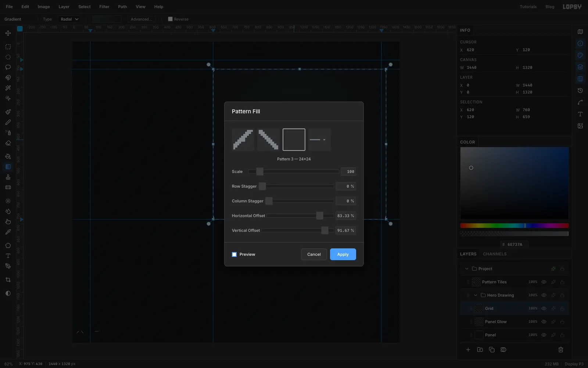
Task: Collapse the Project folder
Action: pyautogui.click(x=467, y=269)
